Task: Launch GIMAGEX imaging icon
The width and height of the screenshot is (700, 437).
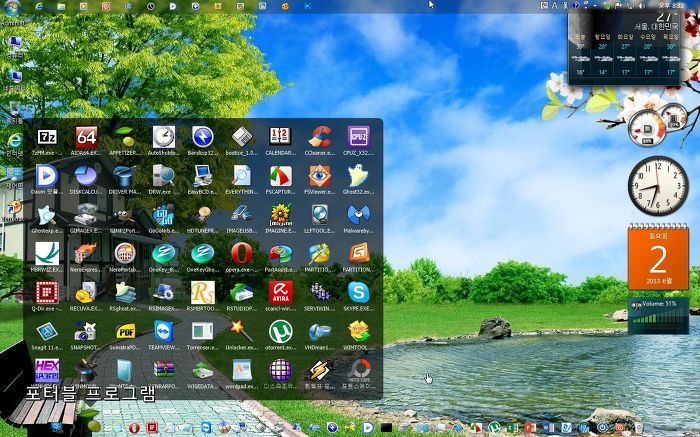Action: point(86,215)
